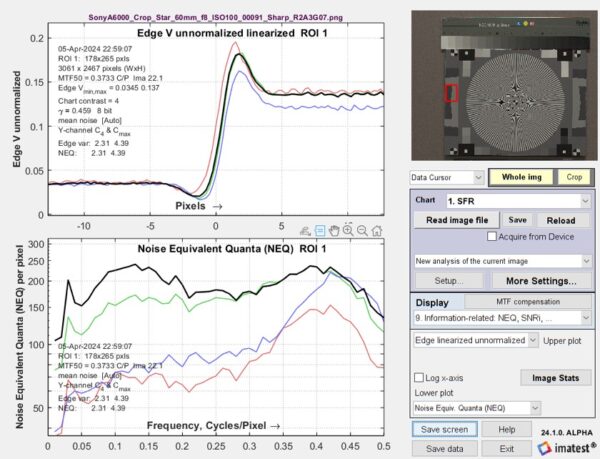Click Save next to Read image file

[517, 220]
